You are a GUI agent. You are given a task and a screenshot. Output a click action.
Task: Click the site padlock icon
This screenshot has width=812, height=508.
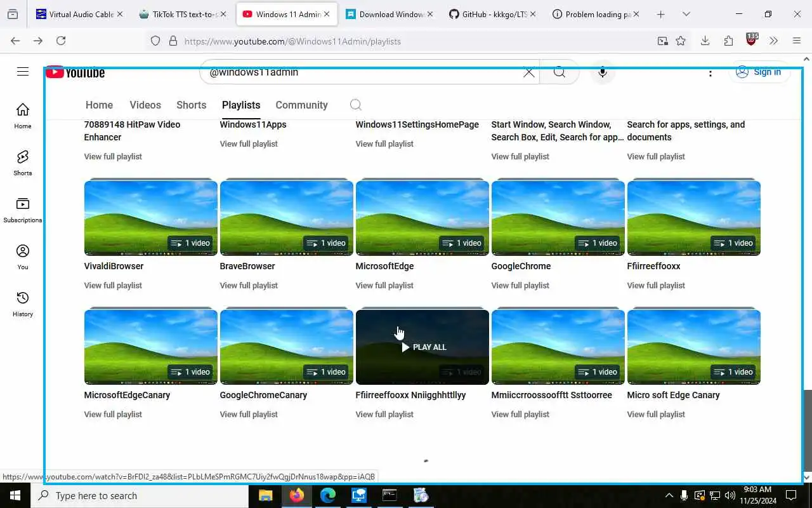click(173, 41)
